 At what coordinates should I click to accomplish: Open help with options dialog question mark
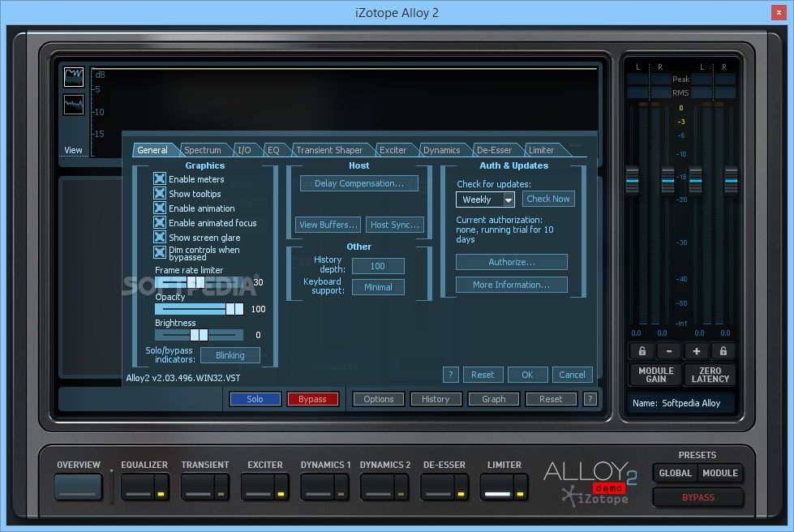point(451,375)
